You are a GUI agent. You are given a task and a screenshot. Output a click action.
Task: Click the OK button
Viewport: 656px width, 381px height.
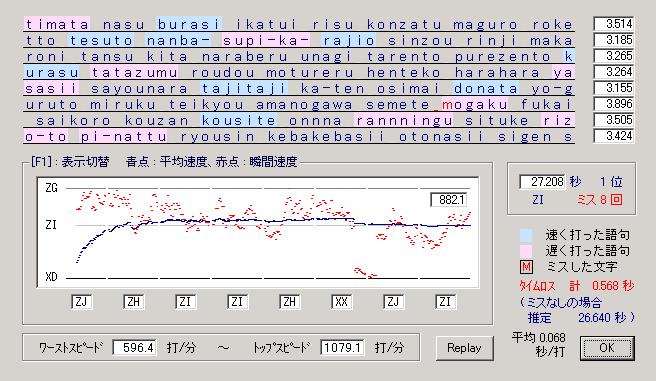click(607, 348)
